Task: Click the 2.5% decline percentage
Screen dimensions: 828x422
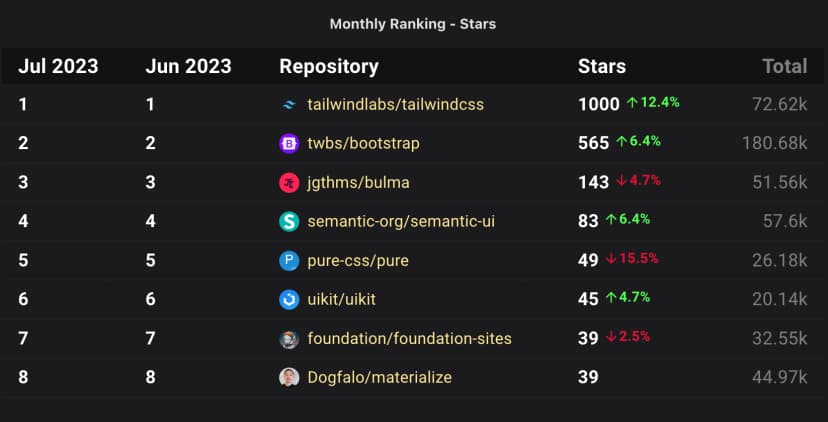Action: click(635, 336)
